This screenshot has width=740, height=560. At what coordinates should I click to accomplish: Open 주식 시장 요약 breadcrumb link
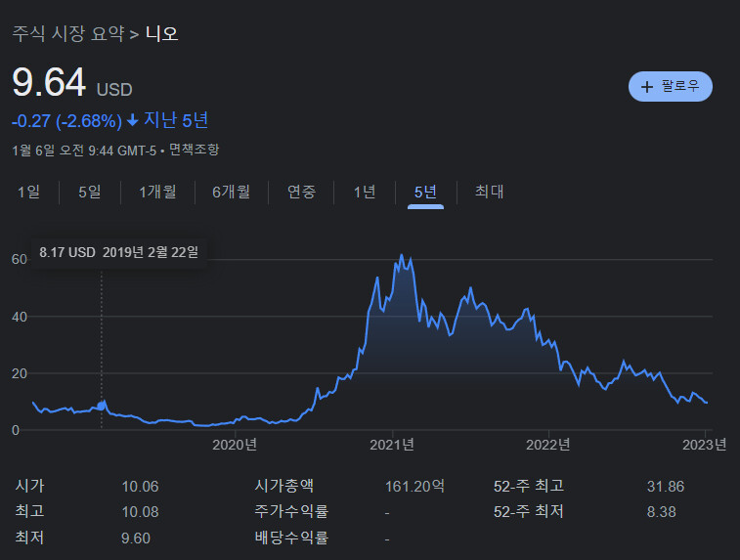point(68,33)
